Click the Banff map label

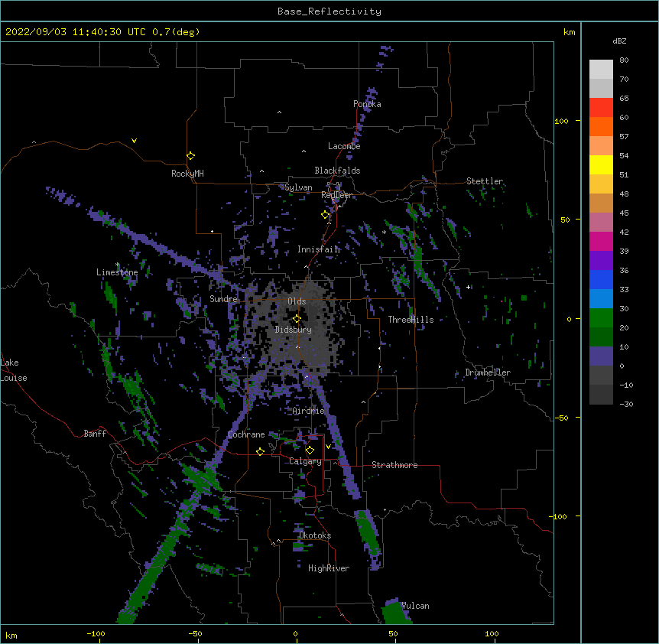coord(95,434)
